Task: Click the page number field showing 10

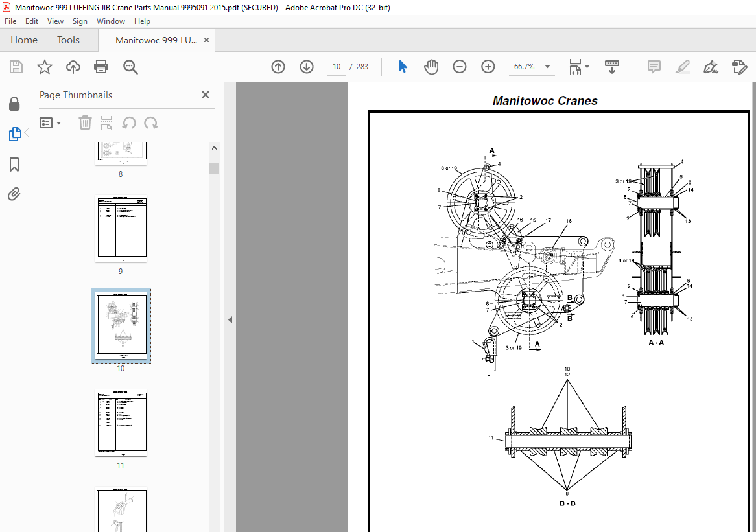Action: [x=337, y=67]
